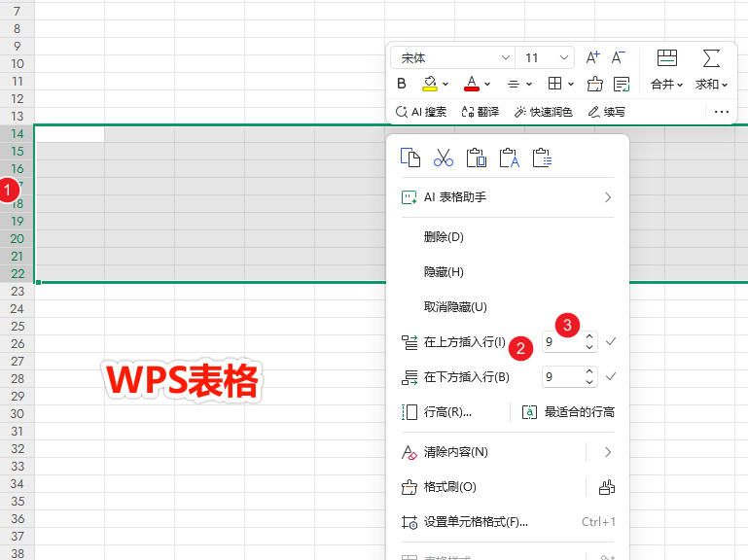Click the alignment icon in mini toolbar
748x560 pixels.
[x=514, y=85]
